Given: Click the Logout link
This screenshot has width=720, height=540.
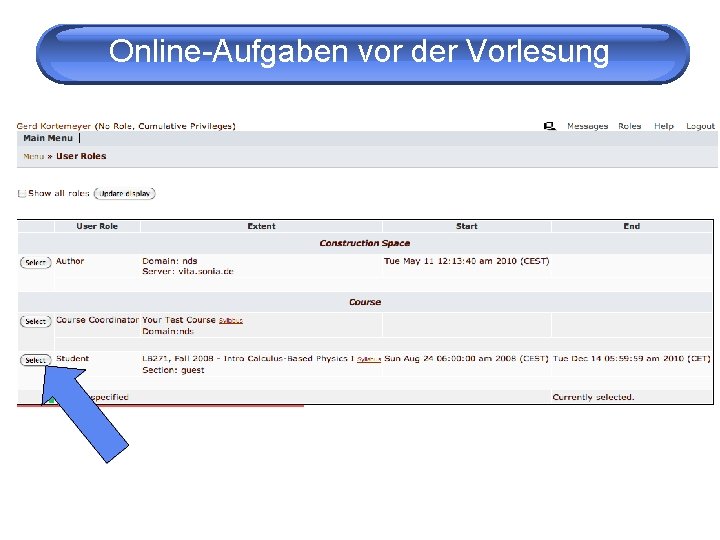Looking at the screenshot, I should click(x=700, y=126).
